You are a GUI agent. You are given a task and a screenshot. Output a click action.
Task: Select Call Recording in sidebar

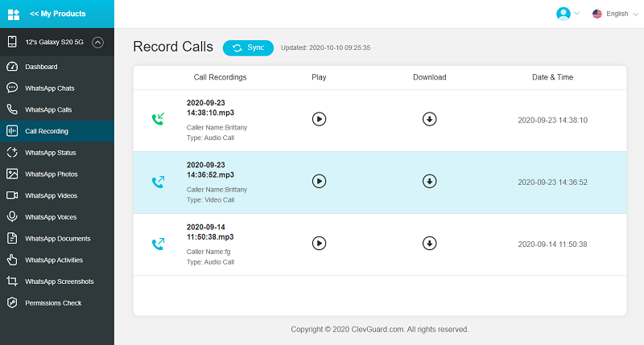57,131
